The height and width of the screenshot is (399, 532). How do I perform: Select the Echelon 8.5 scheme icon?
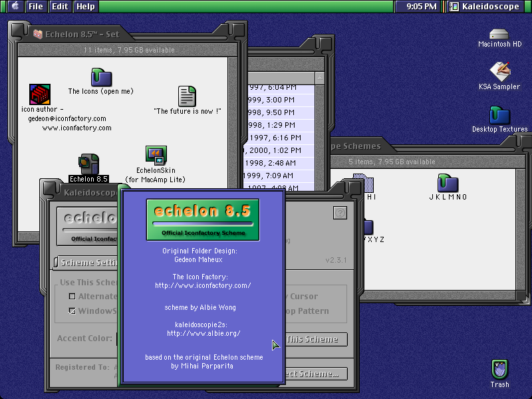[89, 164]
